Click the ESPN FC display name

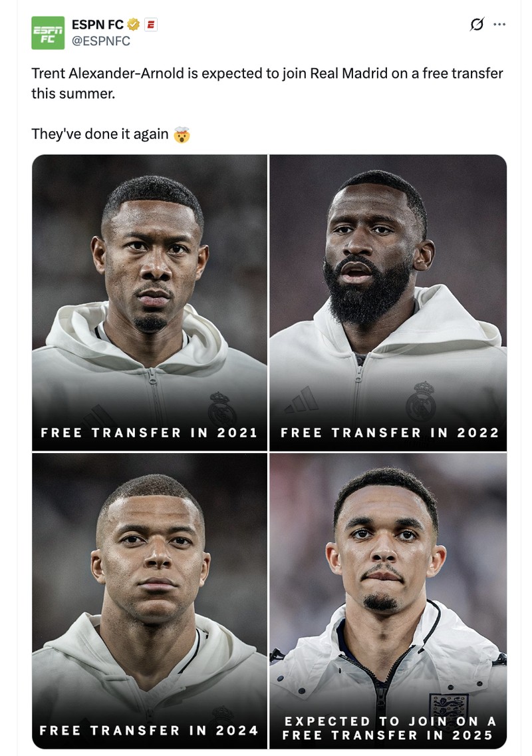coord(97,25)
